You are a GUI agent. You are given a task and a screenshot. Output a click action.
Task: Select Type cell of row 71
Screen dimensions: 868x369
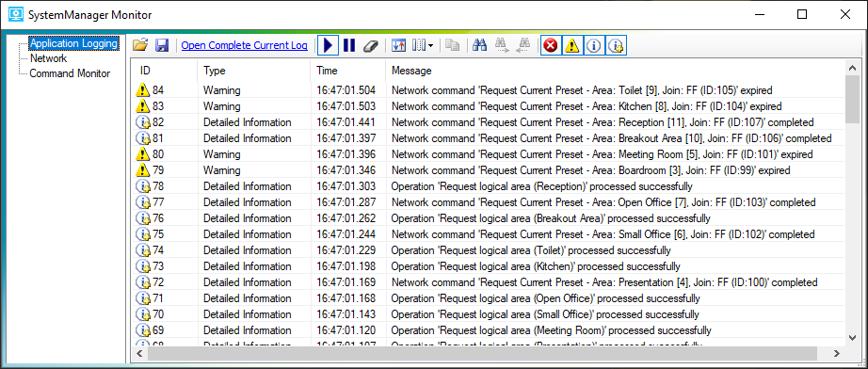point(247,298)
